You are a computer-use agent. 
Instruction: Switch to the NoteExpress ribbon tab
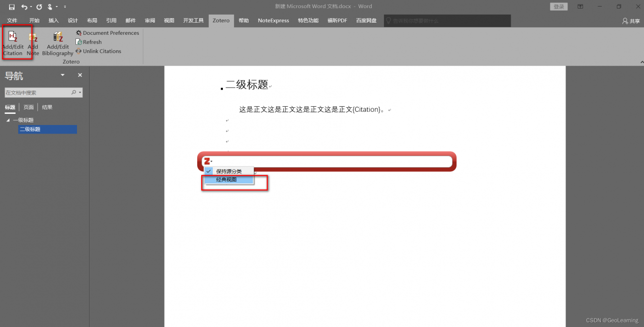pyautogui.click(x=273, y=21)
